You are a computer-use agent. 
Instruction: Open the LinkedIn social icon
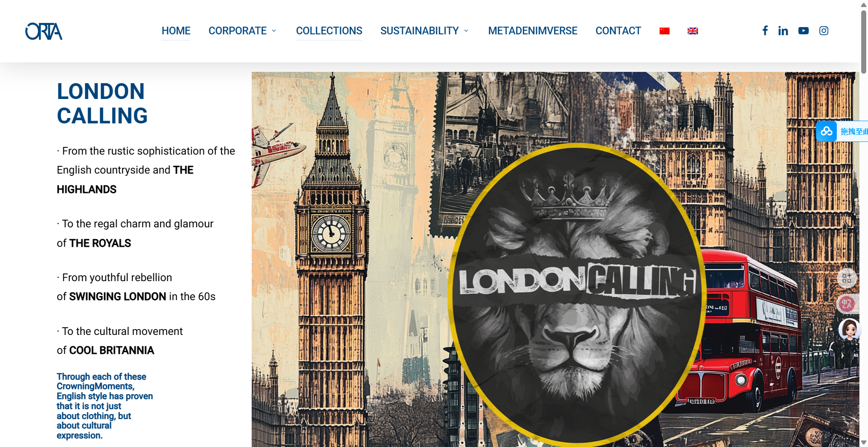point(783,31)
